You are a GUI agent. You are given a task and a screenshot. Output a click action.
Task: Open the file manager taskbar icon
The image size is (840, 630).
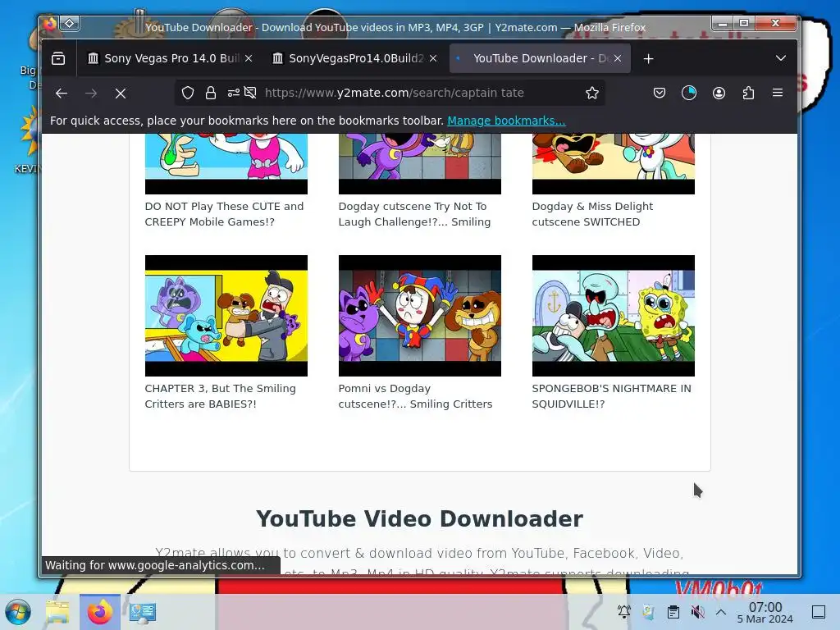coord(57,612)
